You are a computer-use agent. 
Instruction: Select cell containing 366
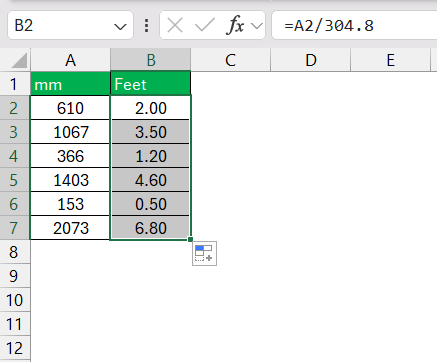(70, 156)
